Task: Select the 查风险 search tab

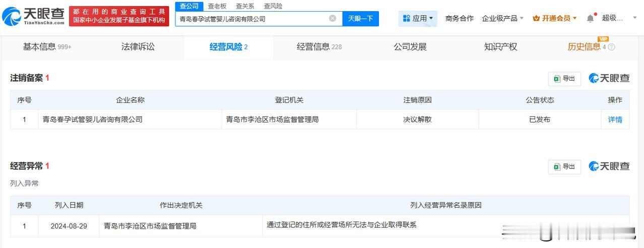Action: 273,6
